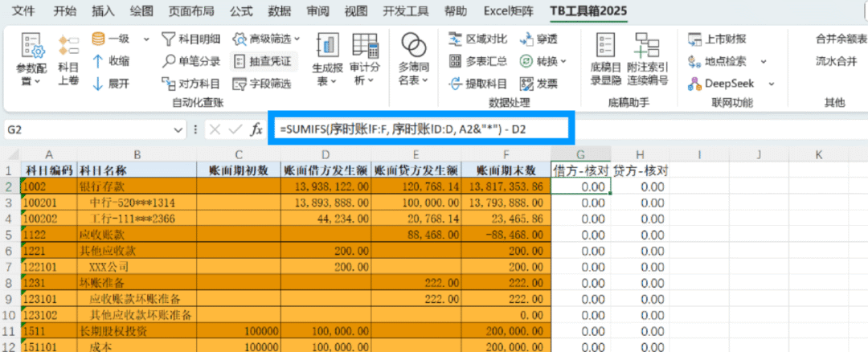868x352 pixels.
Task: Select the cell 120,768.14
Action: point(416,186)
